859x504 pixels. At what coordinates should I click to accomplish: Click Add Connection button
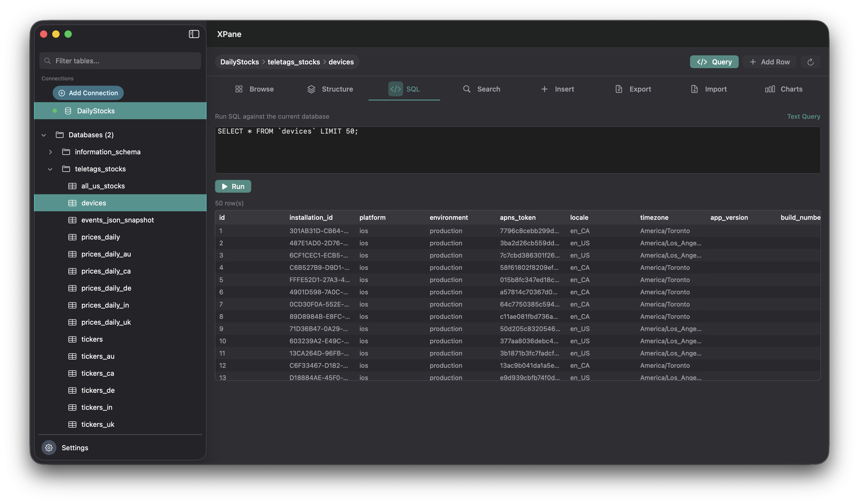(x=88, y=93)
